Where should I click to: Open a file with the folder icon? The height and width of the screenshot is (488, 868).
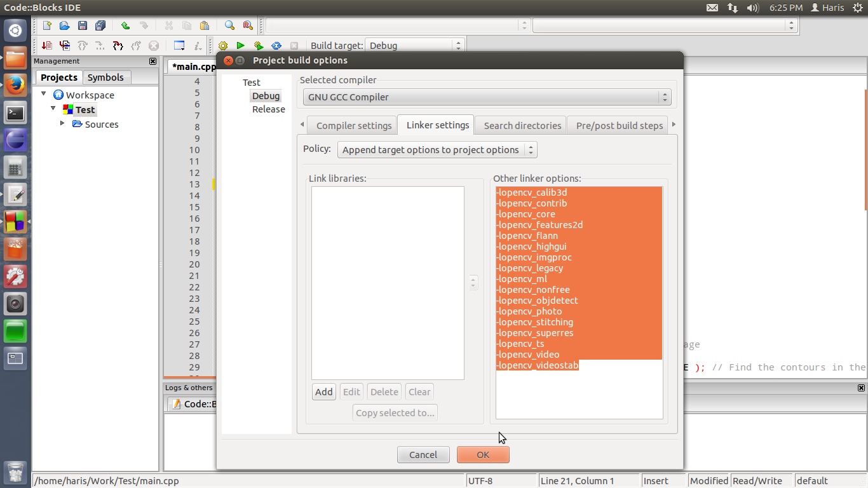point(64,26)
